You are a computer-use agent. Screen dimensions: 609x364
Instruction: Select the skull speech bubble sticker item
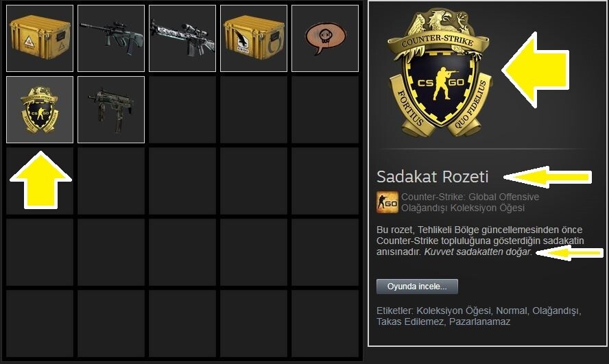click(325, 38)
